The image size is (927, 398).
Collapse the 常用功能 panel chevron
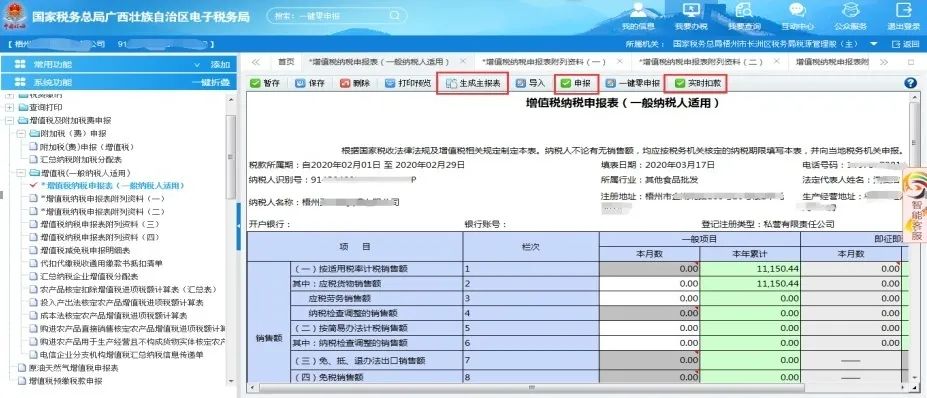(197, 64)
